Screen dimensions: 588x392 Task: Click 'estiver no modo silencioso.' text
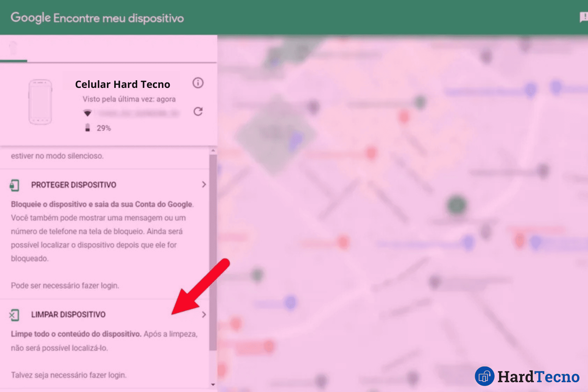click(57, 156)
